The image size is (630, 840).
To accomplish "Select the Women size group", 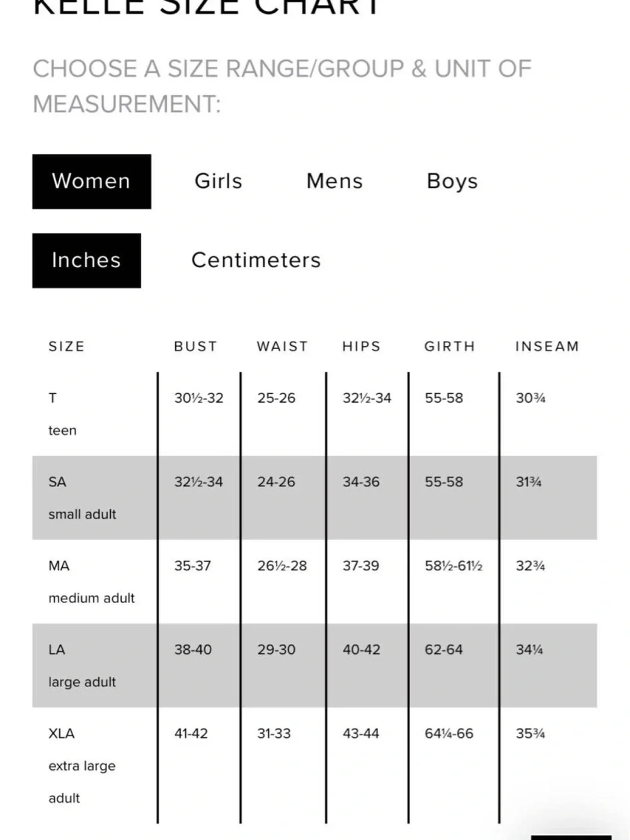I will pos(91,181).
